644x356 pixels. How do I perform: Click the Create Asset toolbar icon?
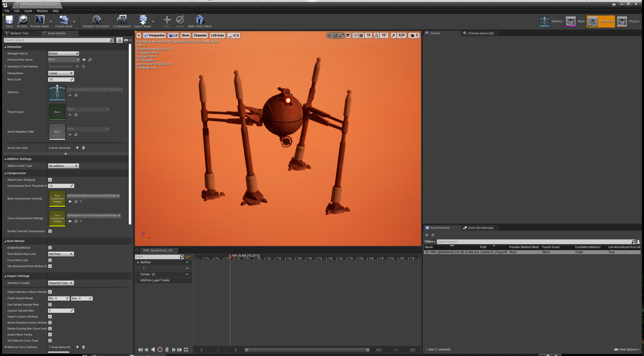(x=63, y=21)
